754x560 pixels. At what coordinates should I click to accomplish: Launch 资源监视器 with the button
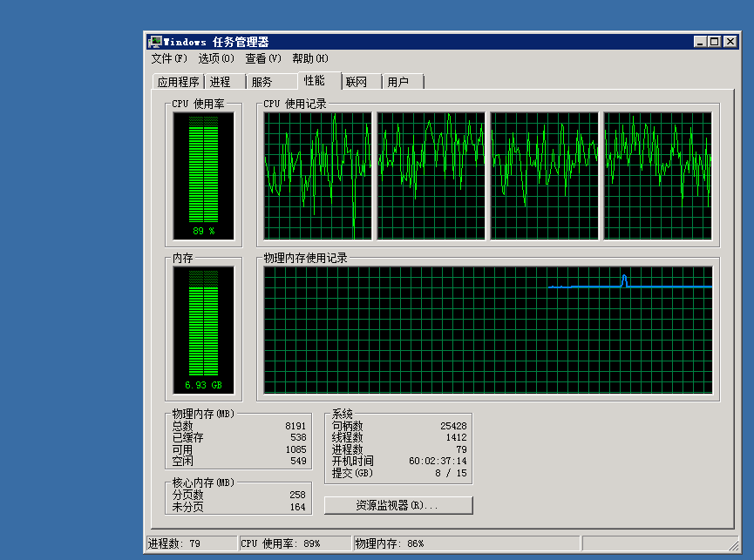397,505
